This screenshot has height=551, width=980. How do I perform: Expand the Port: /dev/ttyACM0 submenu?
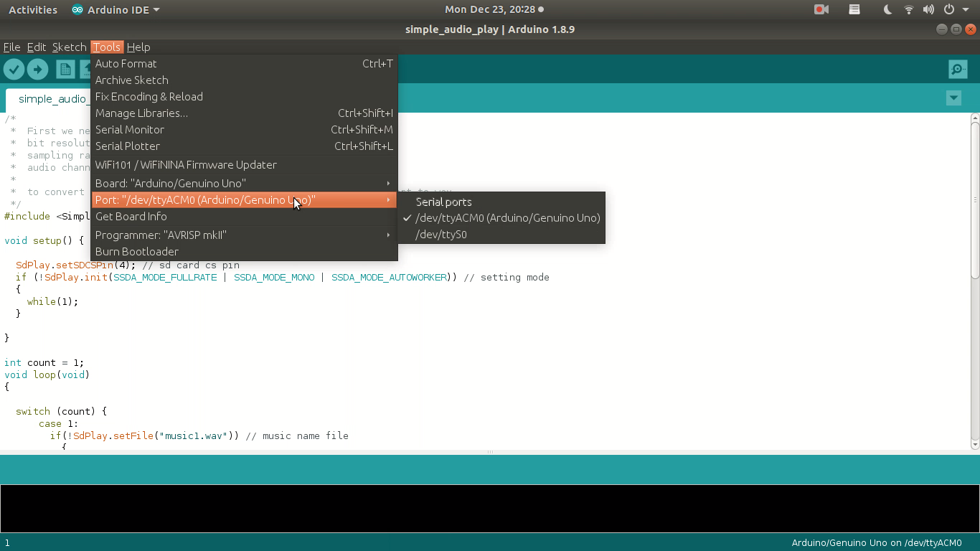pos(244,200)
